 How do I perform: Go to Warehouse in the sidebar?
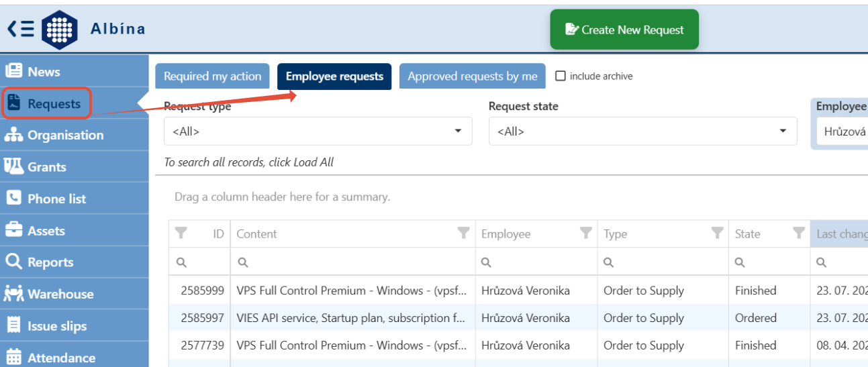pyautogui.click(x=74, y=294)
